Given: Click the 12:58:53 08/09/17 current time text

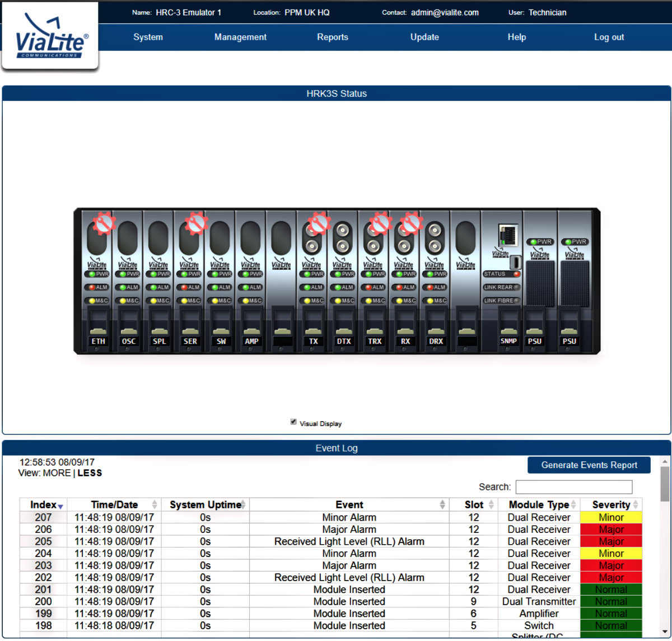Looking at the screenshot, I should 57,462.
